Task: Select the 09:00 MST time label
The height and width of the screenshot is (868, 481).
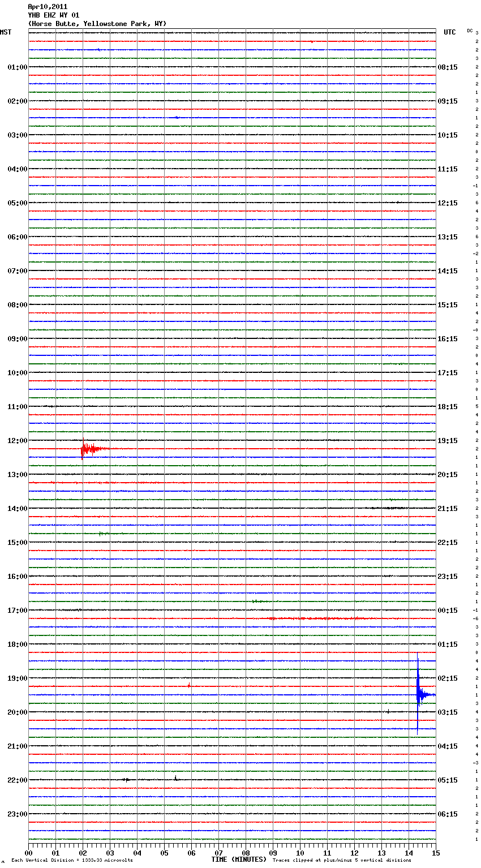Action: 18,339
